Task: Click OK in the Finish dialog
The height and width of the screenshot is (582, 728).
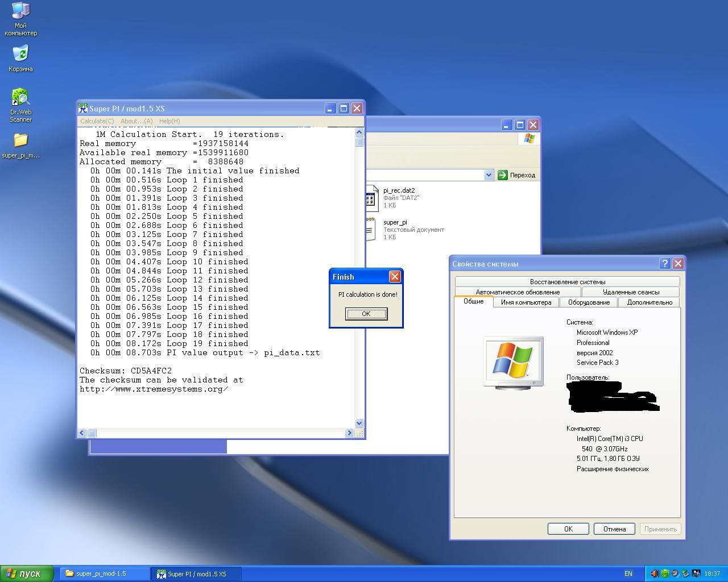Action: 366,314
